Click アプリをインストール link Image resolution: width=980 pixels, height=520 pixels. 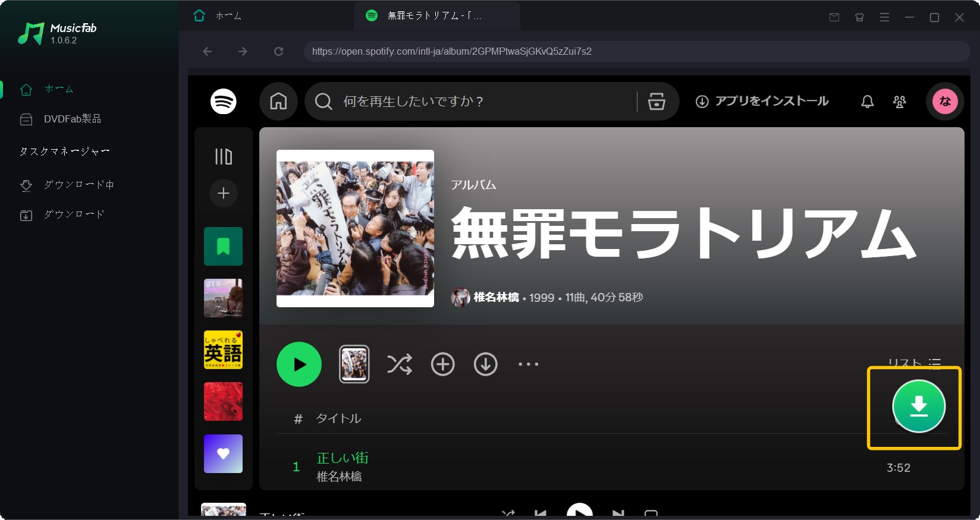click(762, 102)
